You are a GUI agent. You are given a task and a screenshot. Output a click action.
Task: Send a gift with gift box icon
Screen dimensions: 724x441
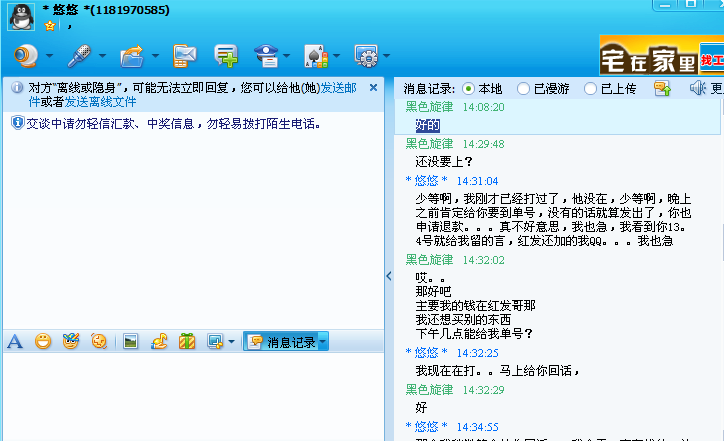[187, 342]
